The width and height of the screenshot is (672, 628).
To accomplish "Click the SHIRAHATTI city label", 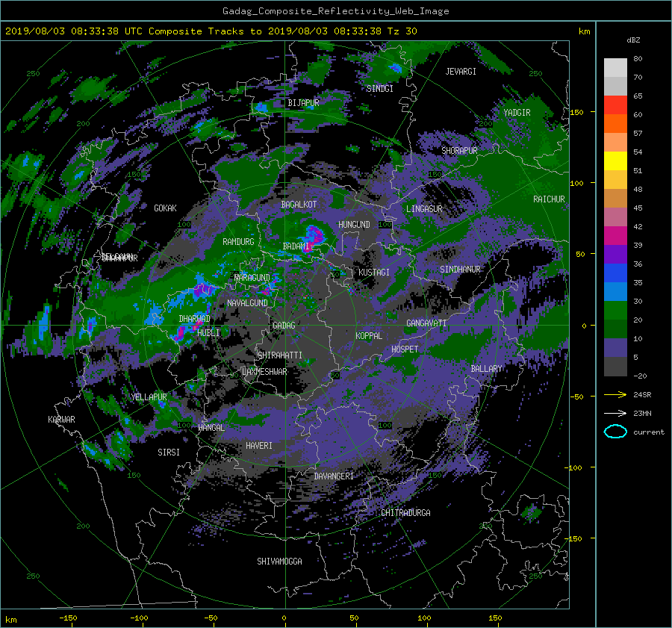I will tap(280, 355).
